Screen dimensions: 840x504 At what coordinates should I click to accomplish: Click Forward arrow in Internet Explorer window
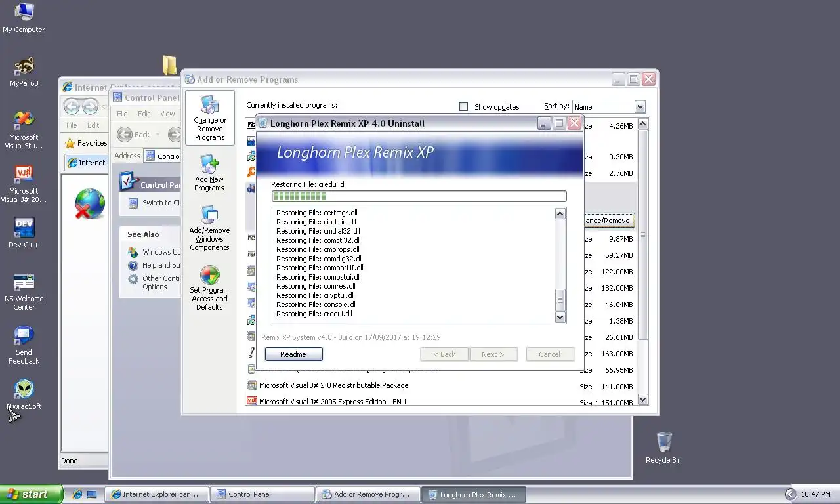(x=90, y=106)
